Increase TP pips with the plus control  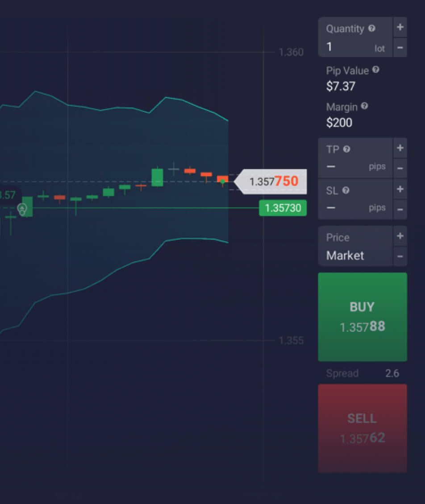pos(400,148)
